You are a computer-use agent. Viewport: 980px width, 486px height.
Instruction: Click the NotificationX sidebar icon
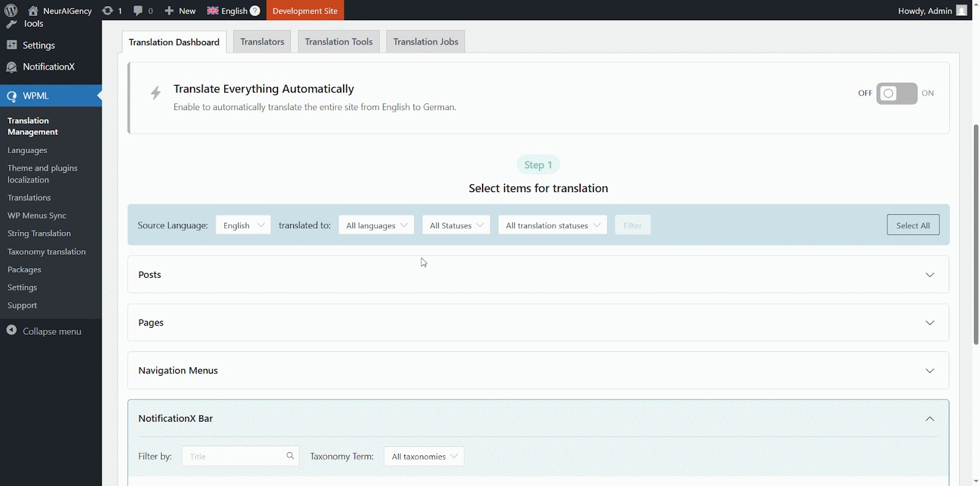coord(12,67)
